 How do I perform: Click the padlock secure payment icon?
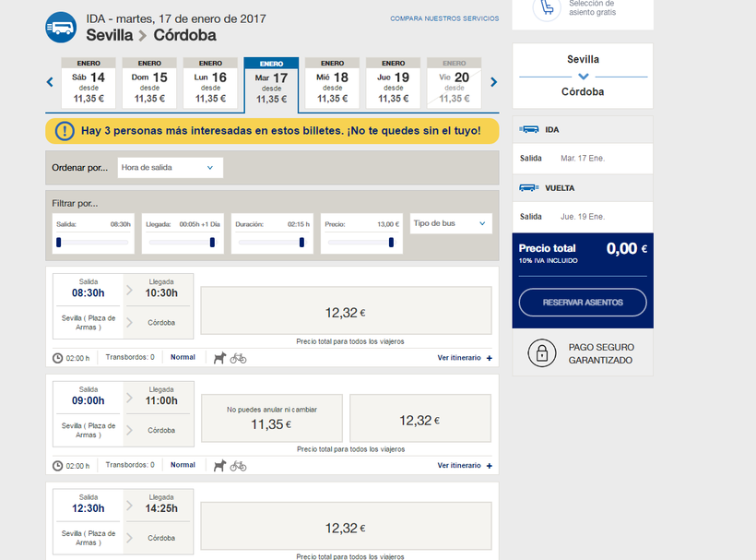coord(542,353)
